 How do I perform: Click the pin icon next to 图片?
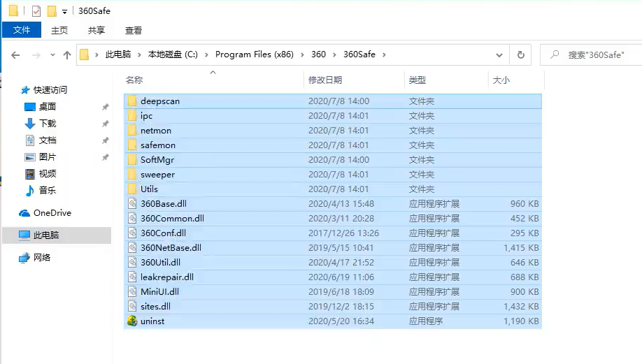pyautogui.click(x=105, y=157)
